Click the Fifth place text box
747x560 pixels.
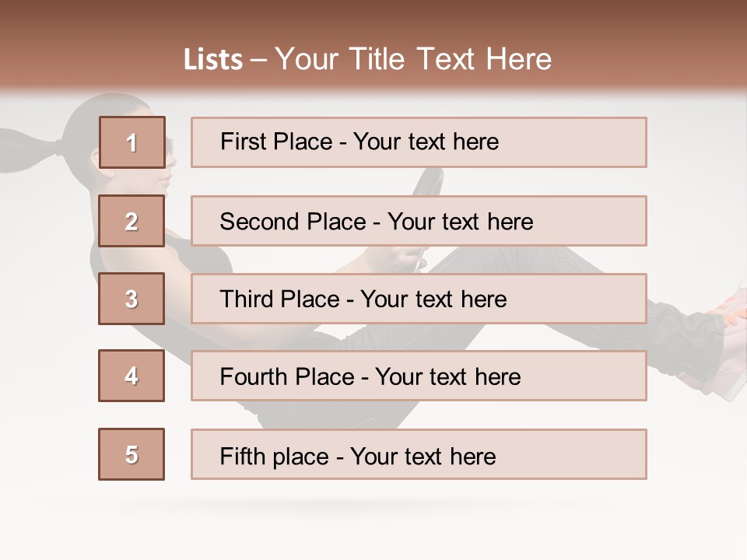click(x=419, y=455)
